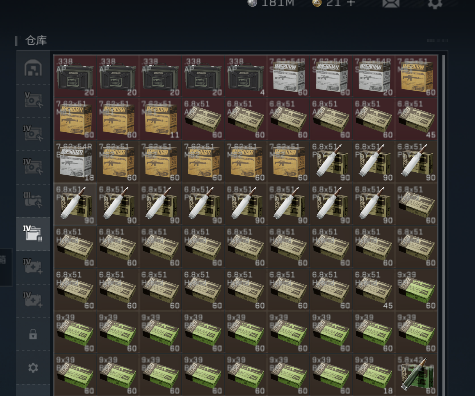Click the 181M silver currency display
This screenshot has width=475, height=396.
(271, 3)
